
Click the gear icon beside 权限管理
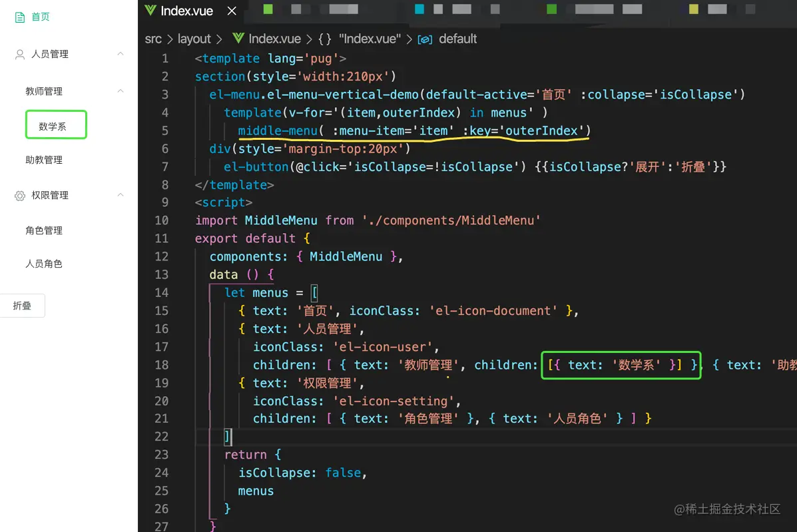point(20,196)
